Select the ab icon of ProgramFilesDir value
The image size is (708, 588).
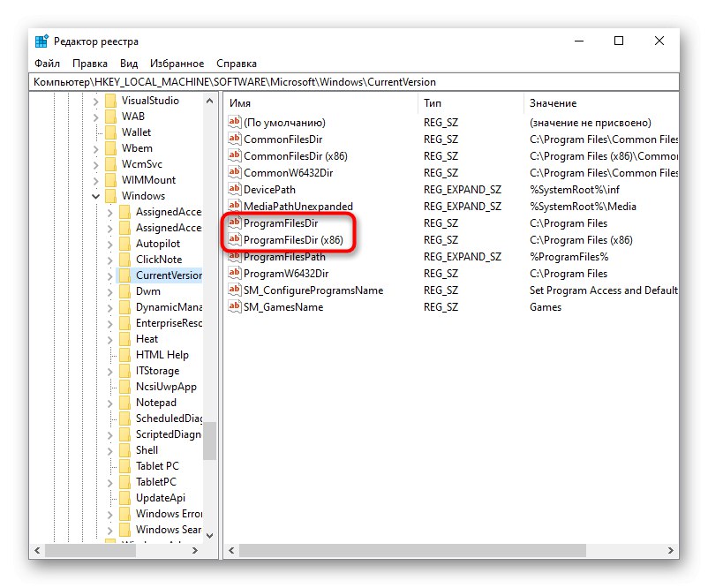(x=234, y=222)
